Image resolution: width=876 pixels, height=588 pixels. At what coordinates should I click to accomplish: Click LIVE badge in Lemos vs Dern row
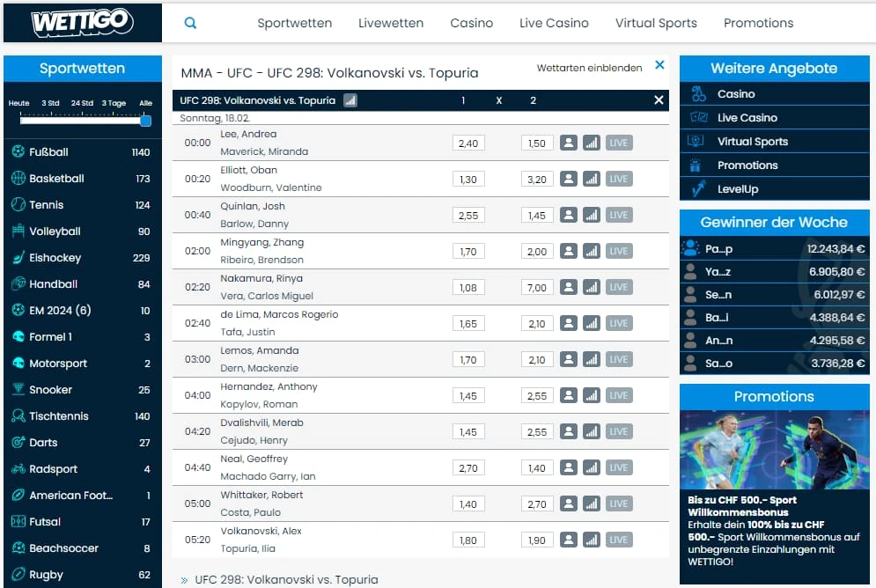pos(618,359)
